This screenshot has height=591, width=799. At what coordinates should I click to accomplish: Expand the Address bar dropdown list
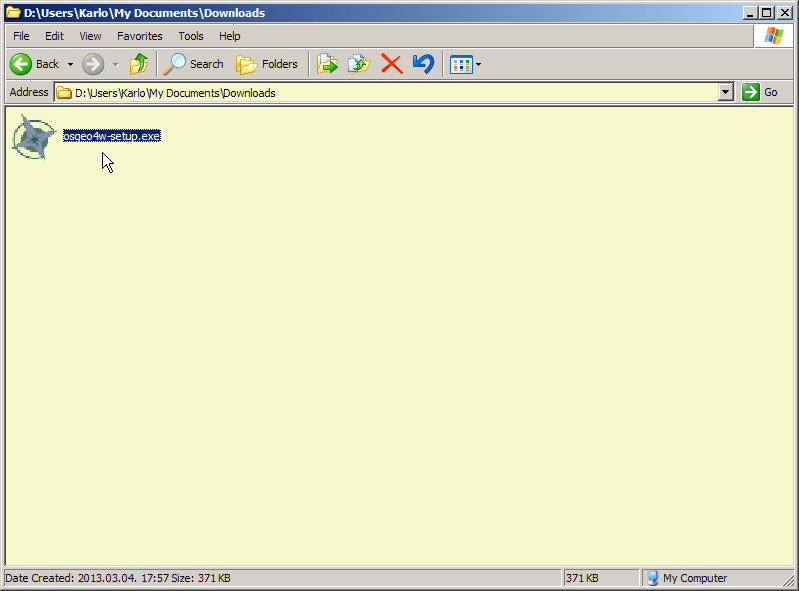tap(725, 93)
